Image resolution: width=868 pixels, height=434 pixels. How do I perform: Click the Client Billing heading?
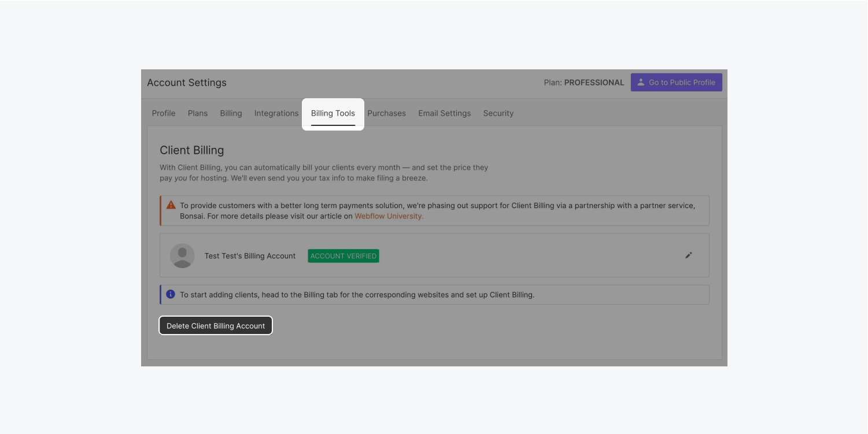coord(192,150)
